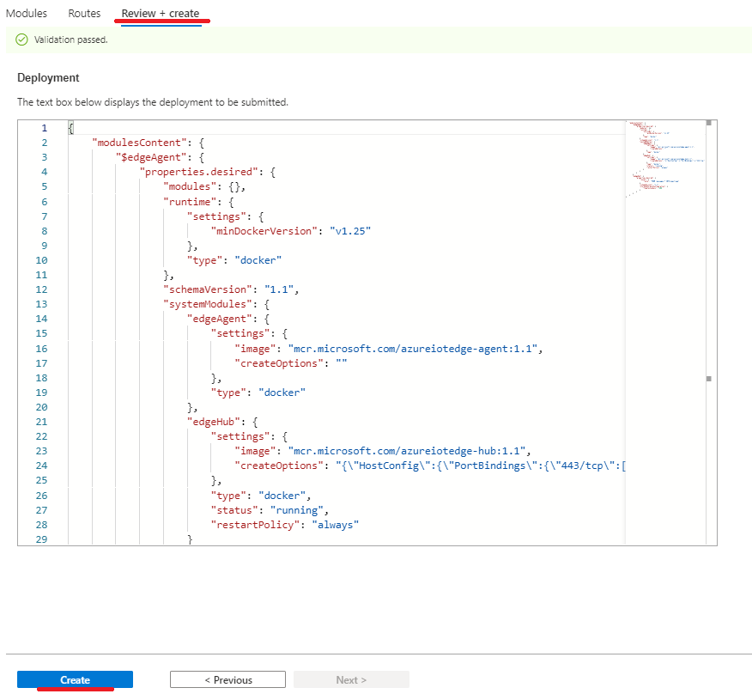Image resolution: width=752 pixels, height=700 pixels.
Task: Click the green Validation passed checkmark icon
Action: (x=21, y=40)
